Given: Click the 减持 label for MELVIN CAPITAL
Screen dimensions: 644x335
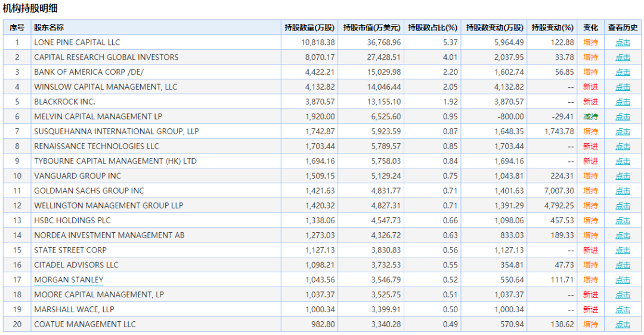Looking at the screenshot, I should (590, 116).
